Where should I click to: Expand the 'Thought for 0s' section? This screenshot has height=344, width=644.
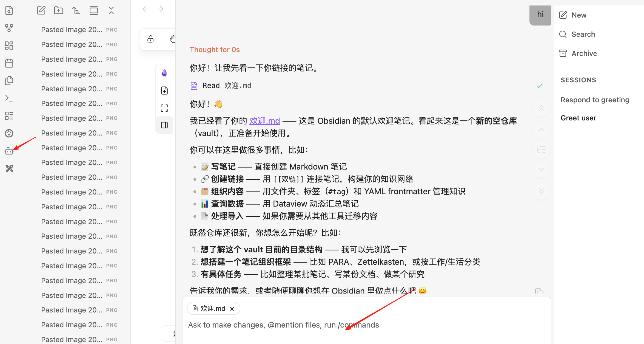tap(215, 50)
